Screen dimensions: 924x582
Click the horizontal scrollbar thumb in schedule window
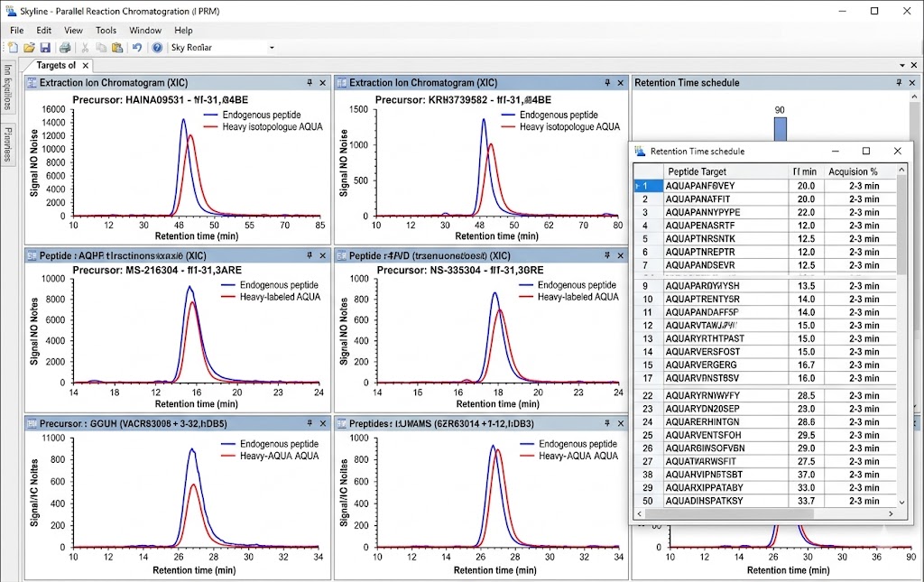(729, 513)
